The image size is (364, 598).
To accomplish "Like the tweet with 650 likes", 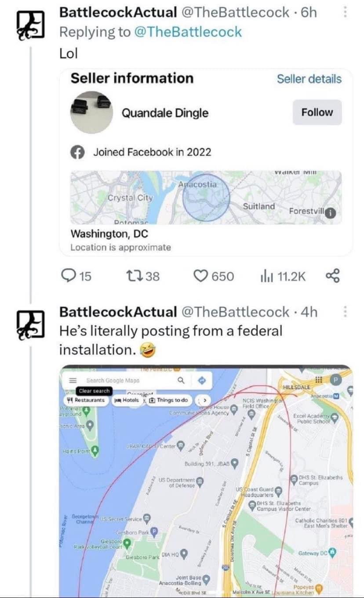I will 214,276.
